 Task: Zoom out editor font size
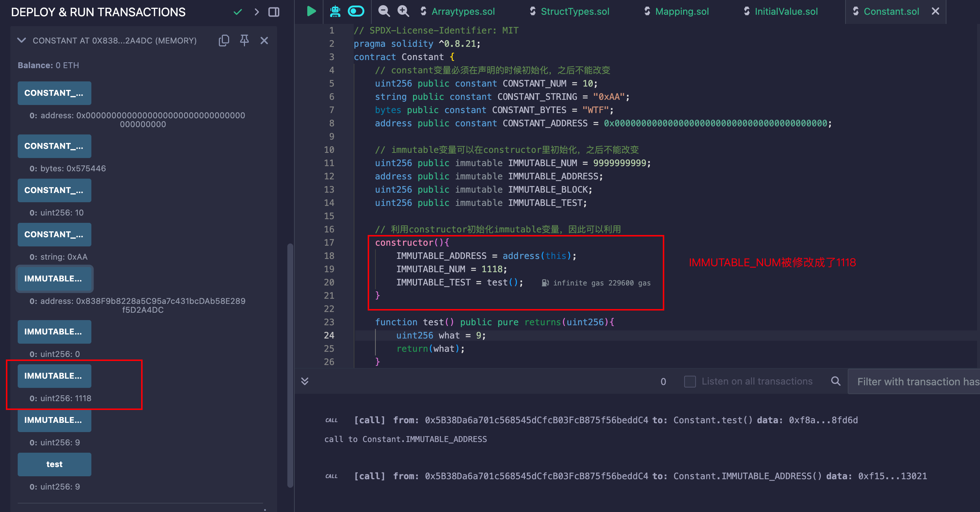point(384,11)
